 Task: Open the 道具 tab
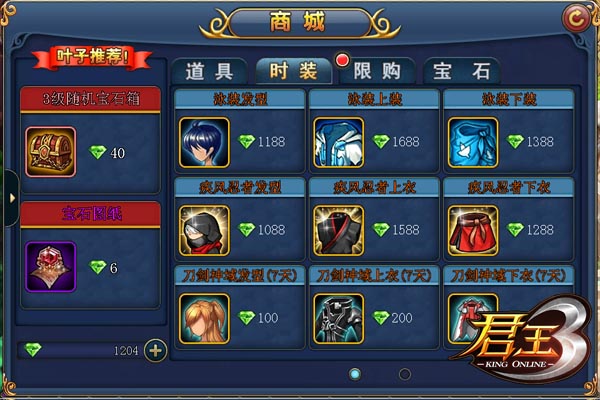pyautogui.click(x=210, y=71)
